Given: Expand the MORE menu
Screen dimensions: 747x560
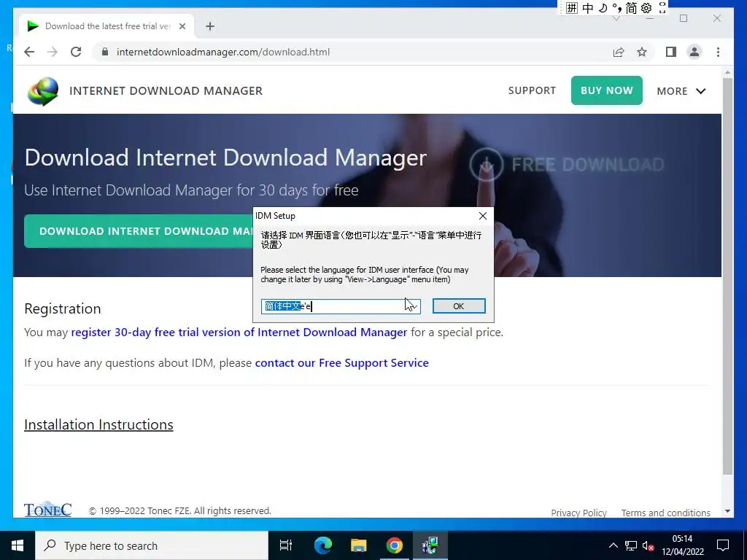Looking at the screenshot, I should pyautogui.click(x=681, y=91).
